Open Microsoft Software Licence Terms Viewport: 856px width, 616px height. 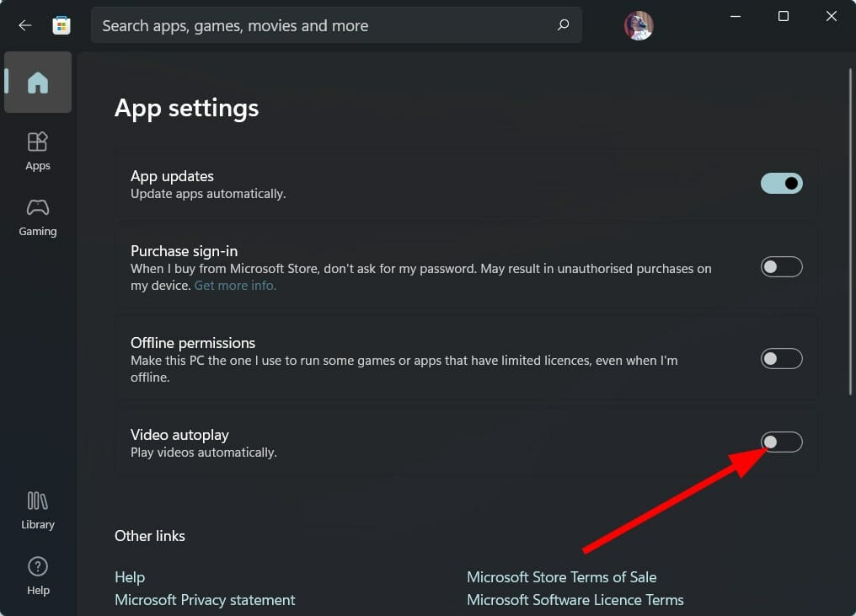pos(575,599)
